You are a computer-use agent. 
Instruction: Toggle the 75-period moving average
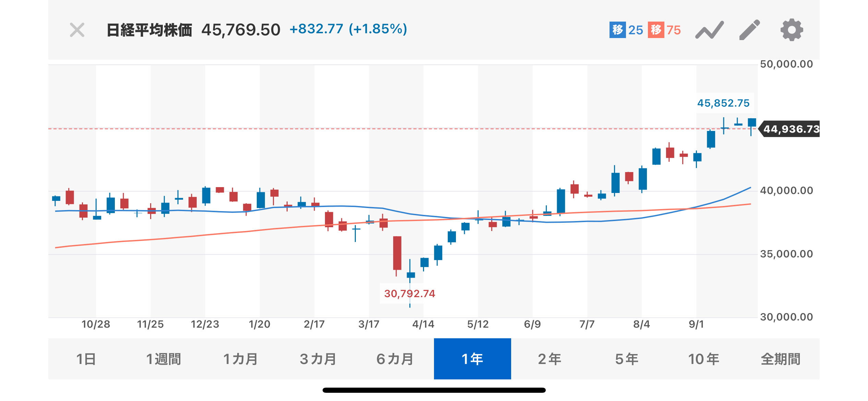[x=664, y=30]
